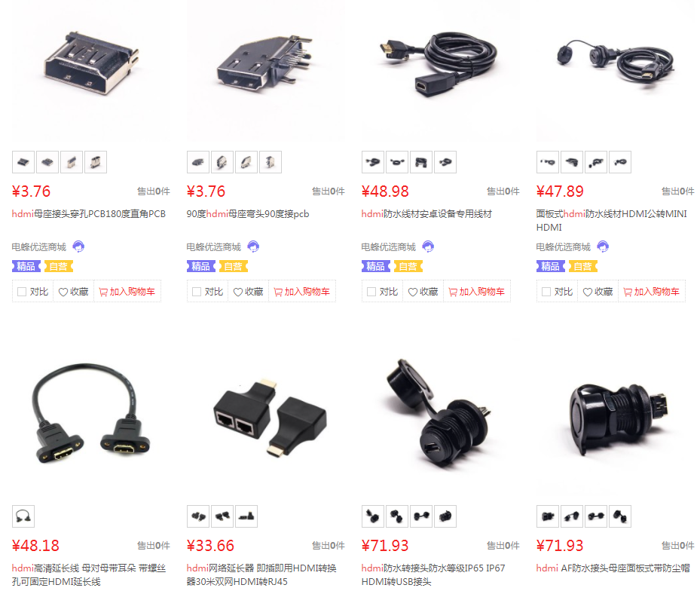Check 对比 checkbox for hdmi母座接头穿孔PCB product
700x591 pixels.
pyautogui.click(x=21, y=292)
